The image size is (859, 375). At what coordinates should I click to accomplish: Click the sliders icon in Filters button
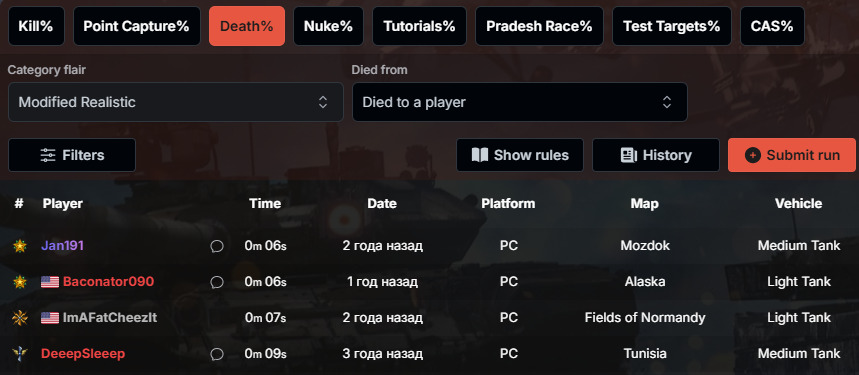48,155
